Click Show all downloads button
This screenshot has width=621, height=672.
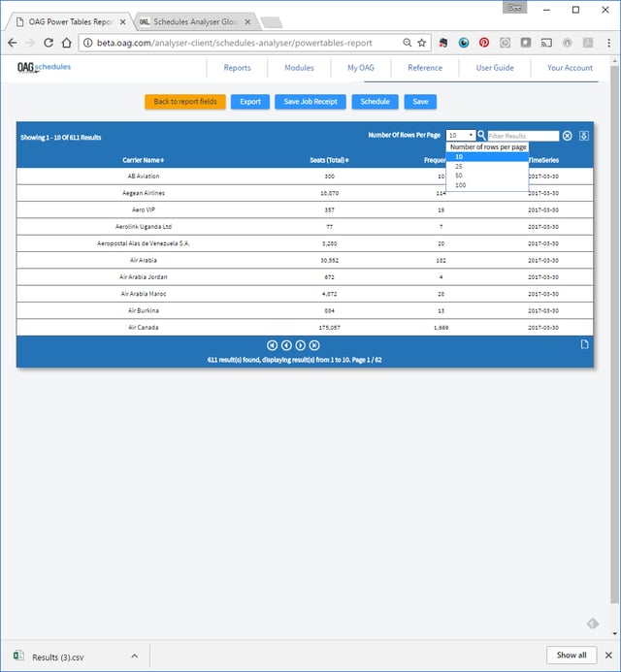pos(572,655)
